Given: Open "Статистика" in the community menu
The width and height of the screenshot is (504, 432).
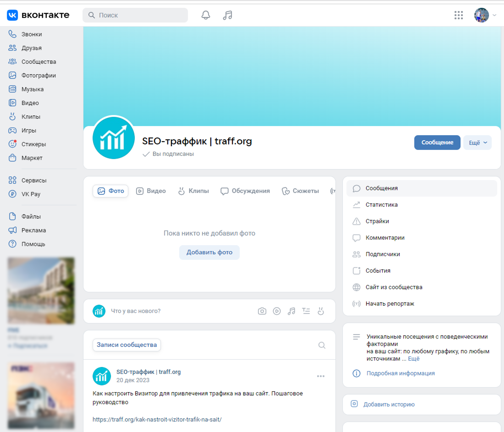Looking at the screenshot, I should (x=381, y=205).
